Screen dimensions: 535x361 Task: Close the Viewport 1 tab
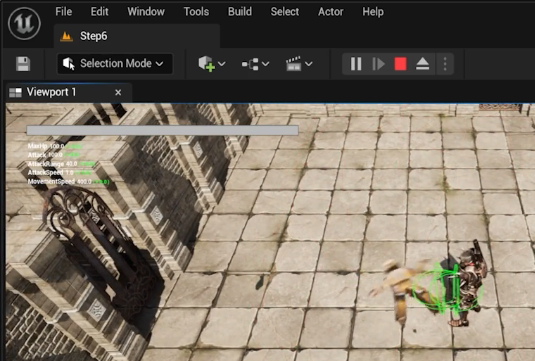pos(118,92)
